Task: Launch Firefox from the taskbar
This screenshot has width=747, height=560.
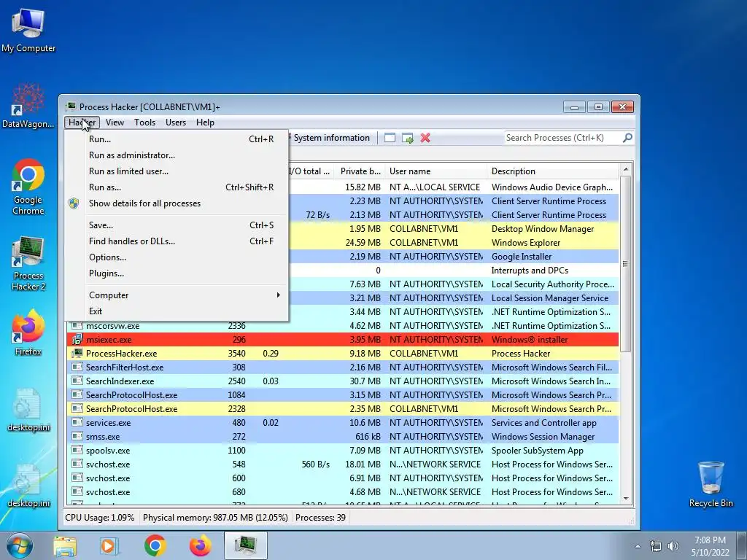Action: pos(200,545)
